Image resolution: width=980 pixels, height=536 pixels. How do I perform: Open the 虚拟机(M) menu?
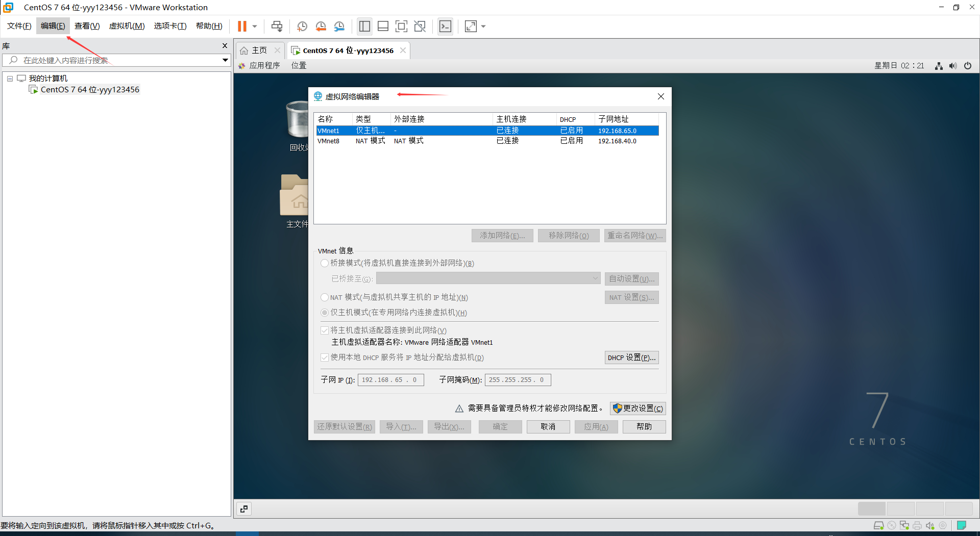(x=127, y=26)
